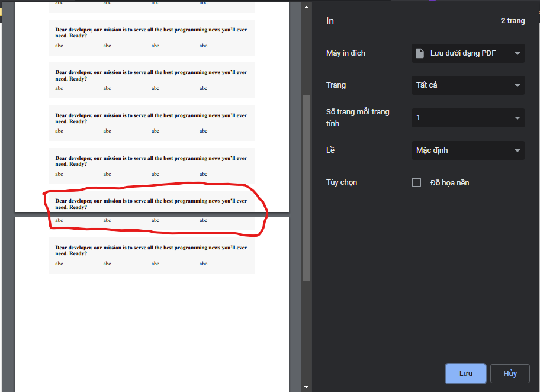Enable the 'Đồ họa nền' background graphics checkbox
The image size is (540, 392).
pyautogui.click(x=416, y=182)
